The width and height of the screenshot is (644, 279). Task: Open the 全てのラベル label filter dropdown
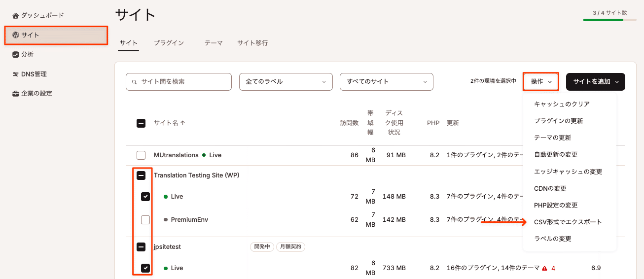[x=286, y=82]
